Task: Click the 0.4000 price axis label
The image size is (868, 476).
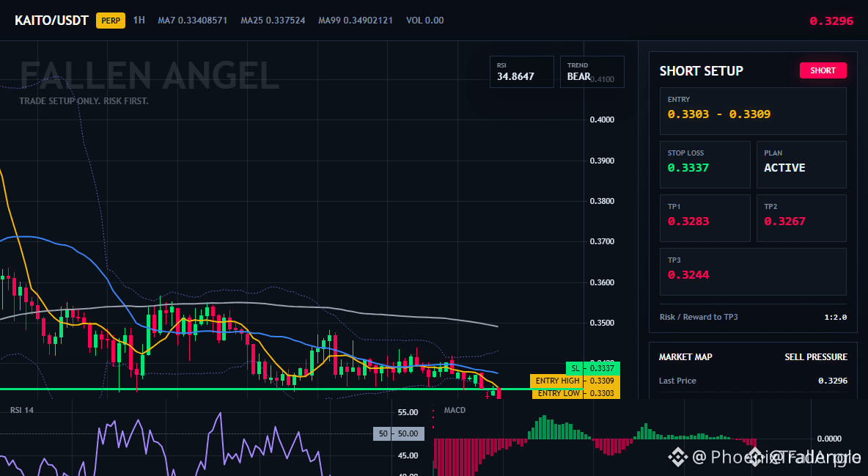Action: tap(603, 120)
